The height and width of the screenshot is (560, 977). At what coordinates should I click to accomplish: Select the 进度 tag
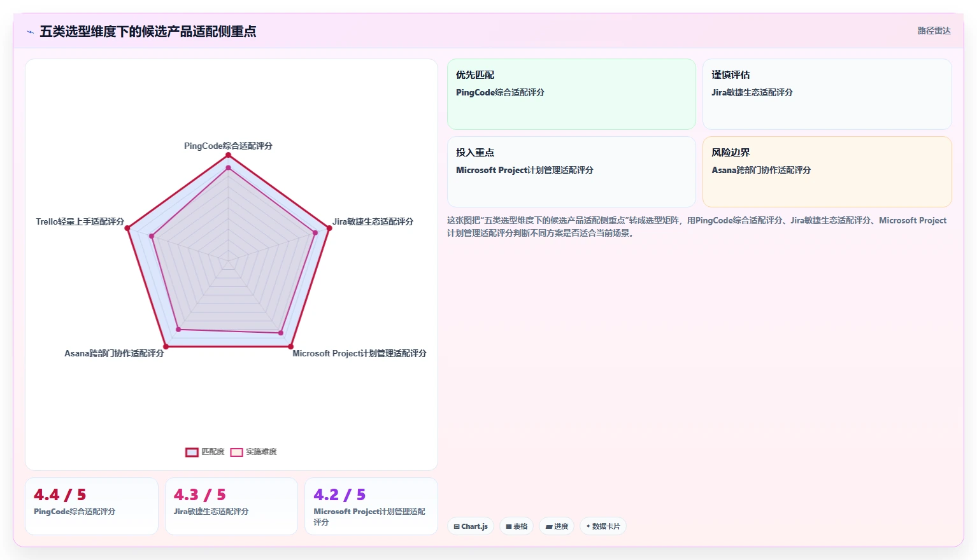point(557,526)
